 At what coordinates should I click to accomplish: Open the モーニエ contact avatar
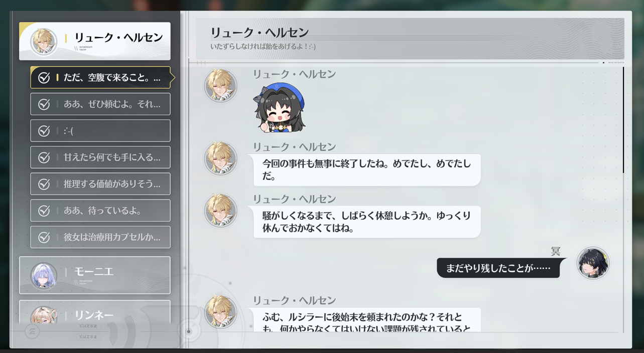[x=44, y=275]
